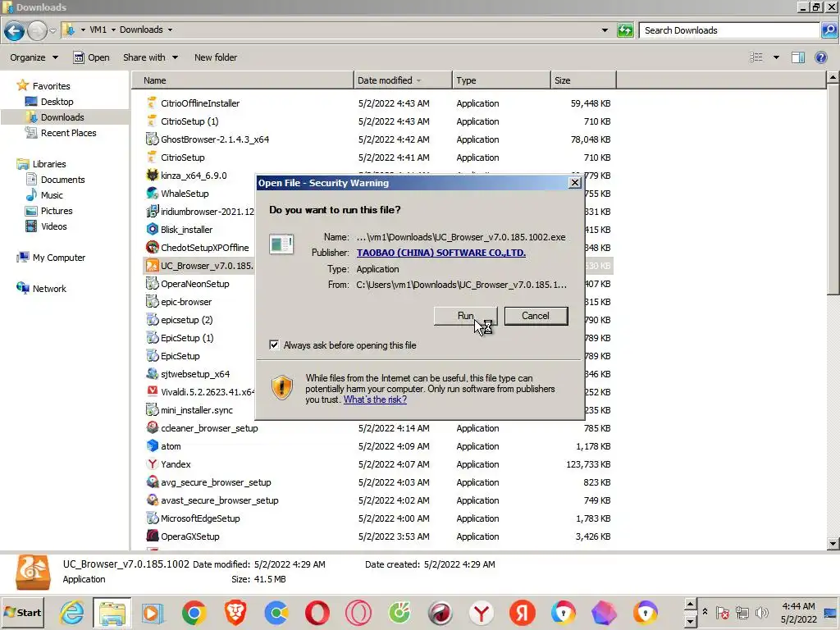Click the search magnifier icon
Viewport: 840px width, 630px height.
click(x=829, y=30)
